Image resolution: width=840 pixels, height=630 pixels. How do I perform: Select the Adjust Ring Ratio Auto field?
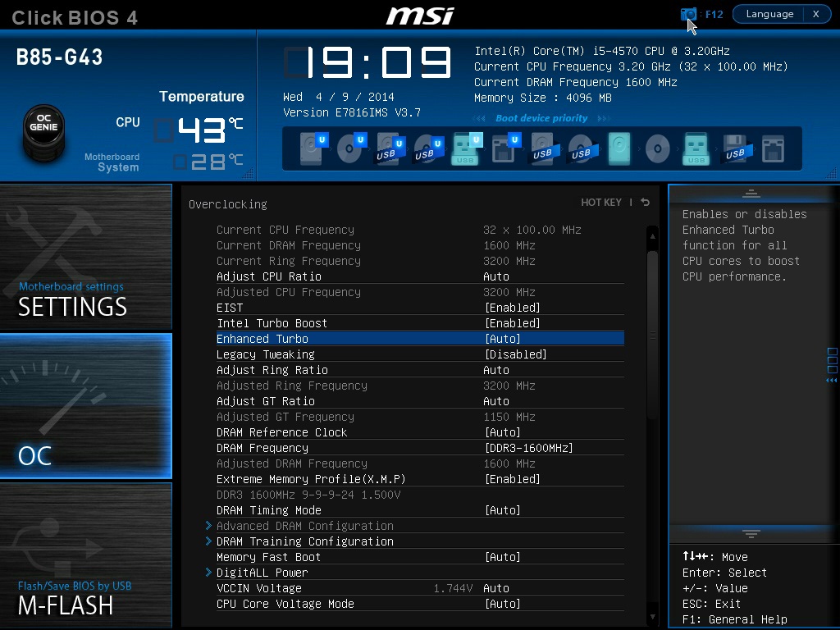tap(496, 370)
